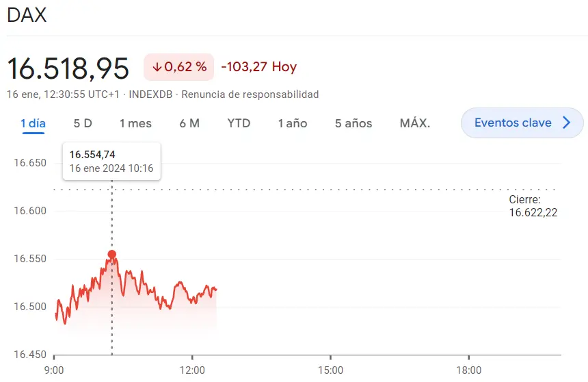Select the MÁX. range tab

415,123
